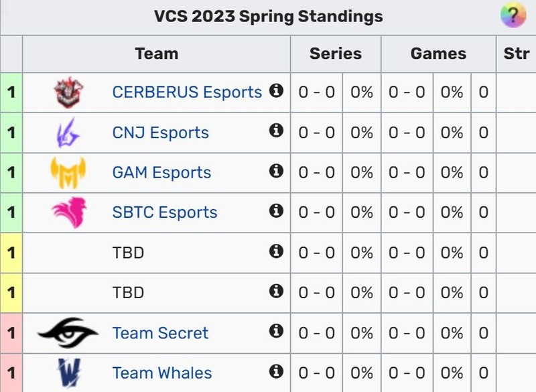The height and width of the screenshot is (392, 536).
Task: Expand info for SBTC Esports
Action: [276, 211]
